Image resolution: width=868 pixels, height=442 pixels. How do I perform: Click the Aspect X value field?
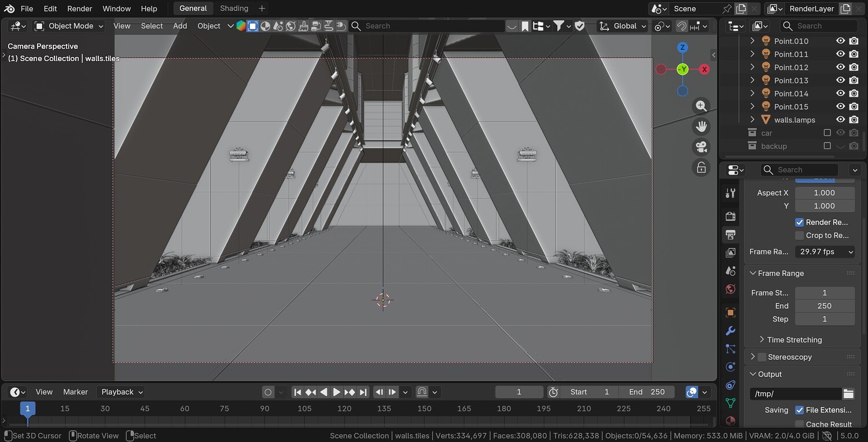click(825, 193)
